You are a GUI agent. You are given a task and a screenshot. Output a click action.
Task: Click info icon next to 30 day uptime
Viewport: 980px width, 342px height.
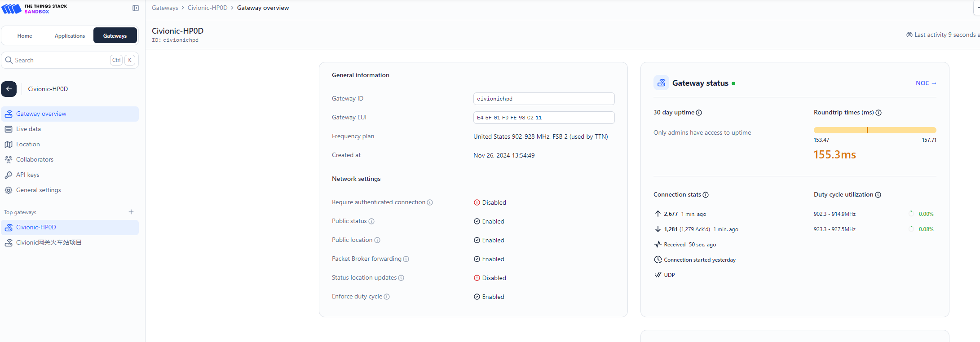pos(699,113)
